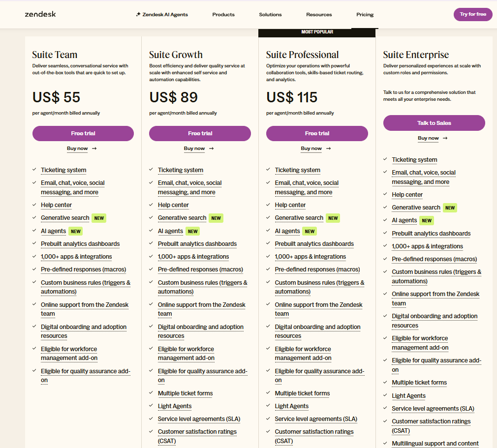Click NEW badge beside Suite Enterprise AI agents
The image size is (497, 448).
(427, 220)
